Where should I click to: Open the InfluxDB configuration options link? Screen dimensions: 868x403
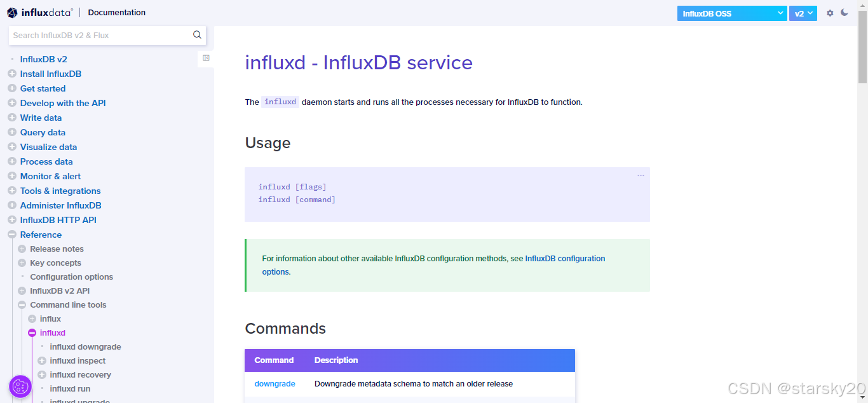(x=565, y=258)
